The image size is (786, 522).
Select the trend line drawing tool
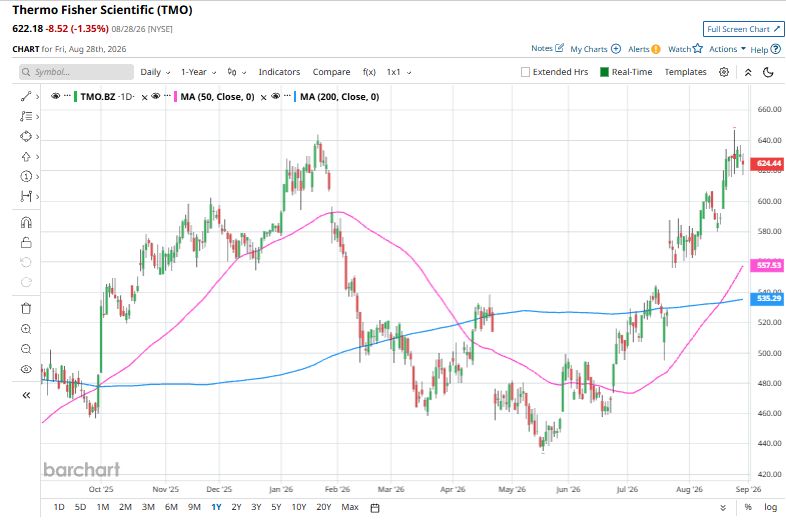26,96
